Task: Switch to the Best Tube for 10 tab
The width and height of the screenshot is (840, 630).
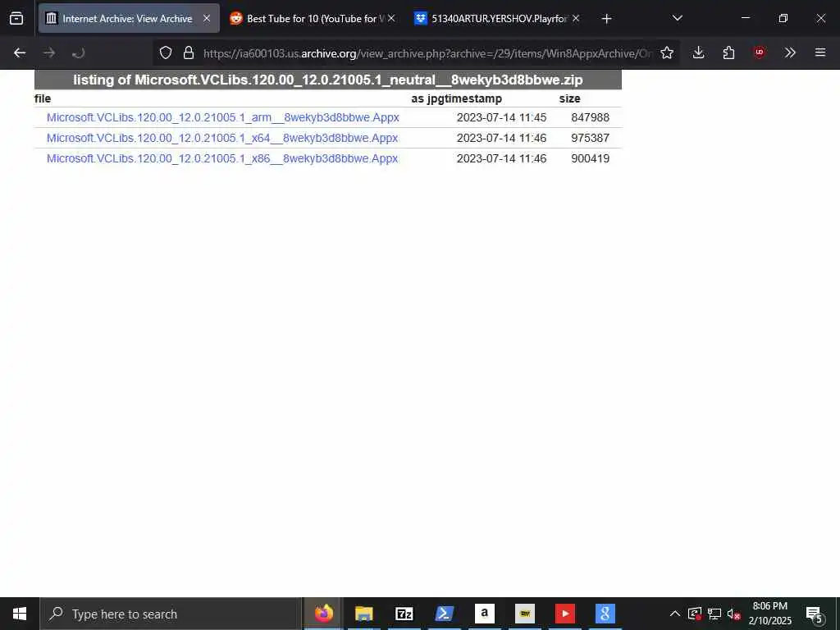Action: [x=312, y=19]
